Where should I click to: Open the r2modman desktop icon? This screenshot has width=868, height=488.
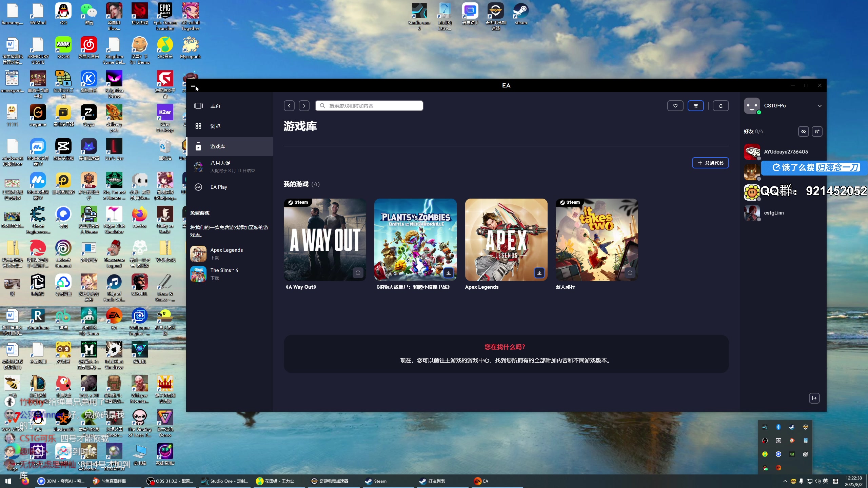38,319
